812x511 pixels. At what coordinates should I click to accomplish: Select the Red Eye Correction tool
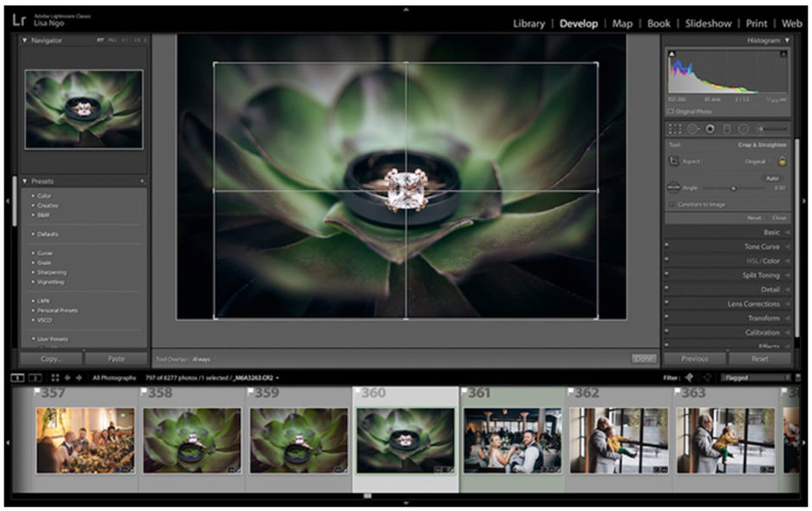pos(710,129)
